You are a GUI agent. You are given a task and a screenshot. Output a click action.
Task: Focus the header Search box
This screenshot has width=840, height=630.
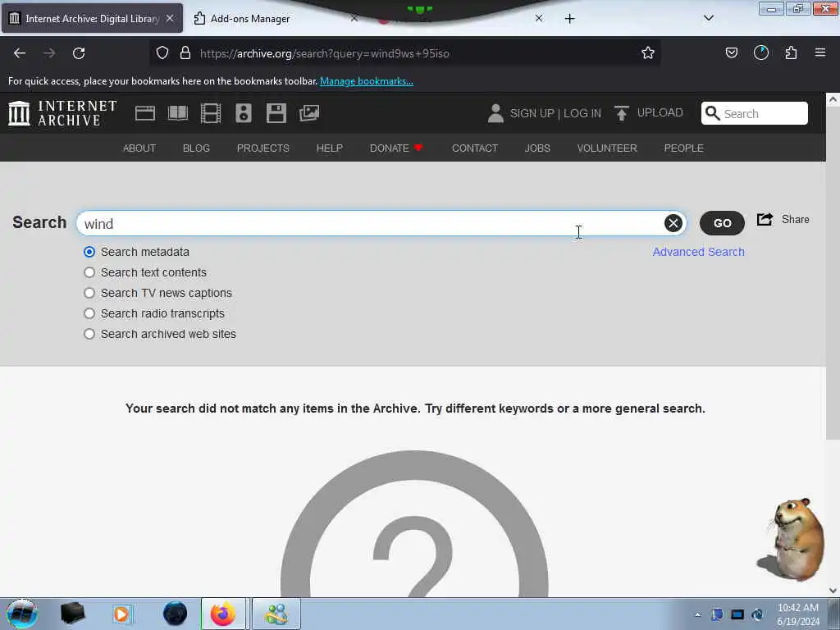pyautogui.click(x=755, y=113)
